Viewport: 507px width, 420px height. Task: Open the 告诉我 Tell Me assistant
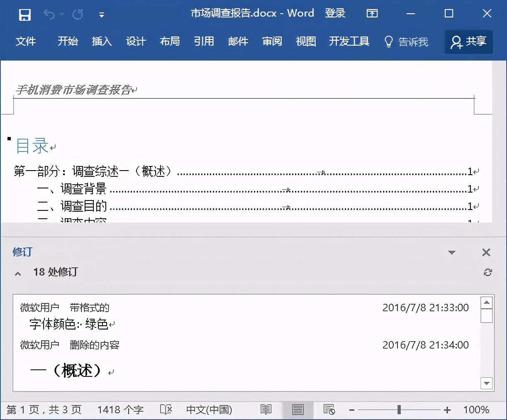coord(407,42)
